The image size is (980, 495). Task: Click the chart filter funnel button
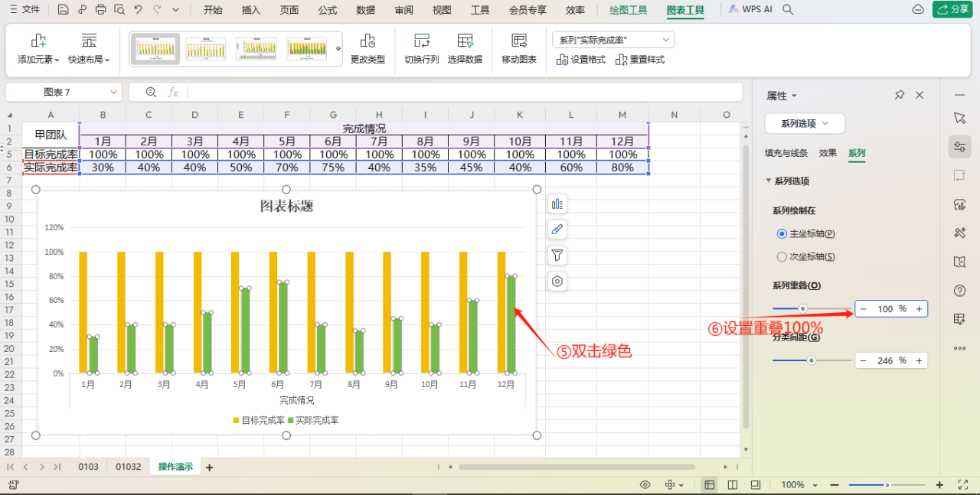(557, 256)
